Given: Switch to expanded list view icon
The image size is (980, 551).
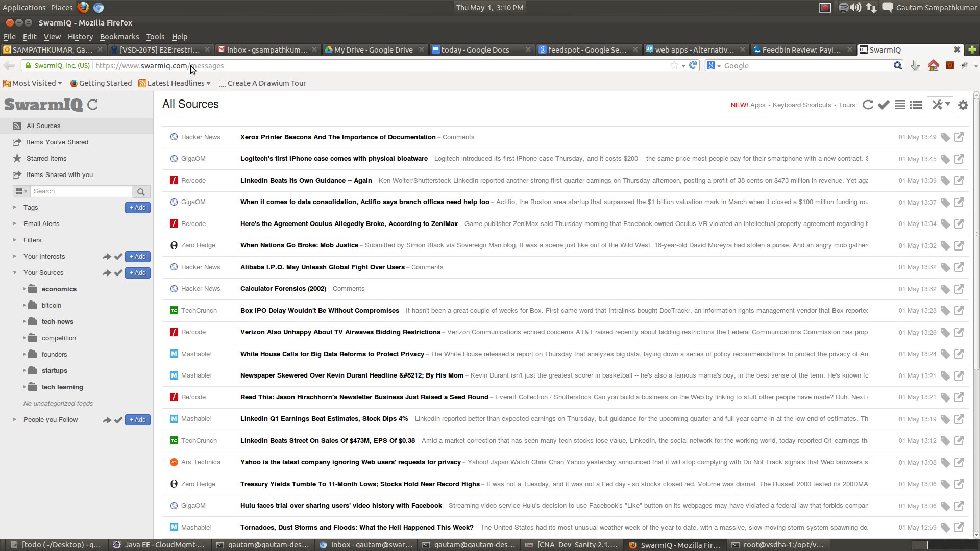Looking at the screenshot, I should tap(900, 105).
